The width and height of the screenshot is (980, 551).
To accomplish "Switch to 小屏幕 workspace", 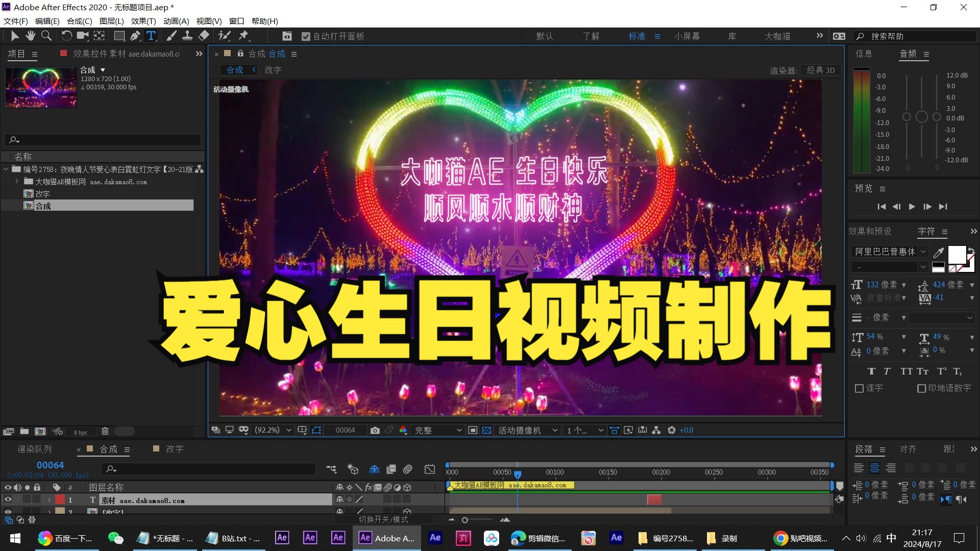I will tap(687, 36).
